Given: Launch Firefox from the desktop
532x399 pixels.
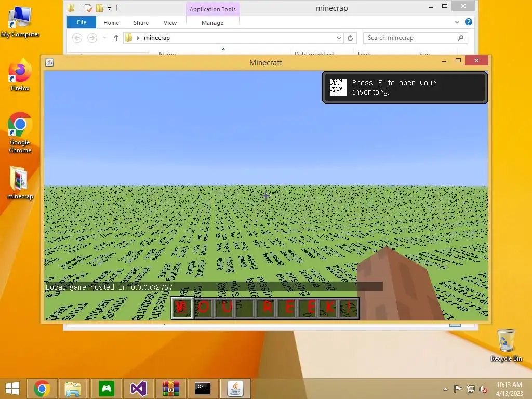Looking at the screenshot, I should click(x=20, y=75).
